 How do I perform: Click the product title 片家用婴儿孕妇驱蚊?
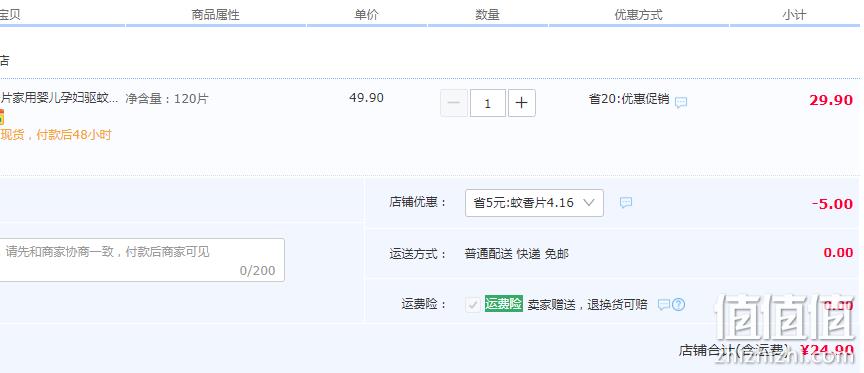point(59,99)
